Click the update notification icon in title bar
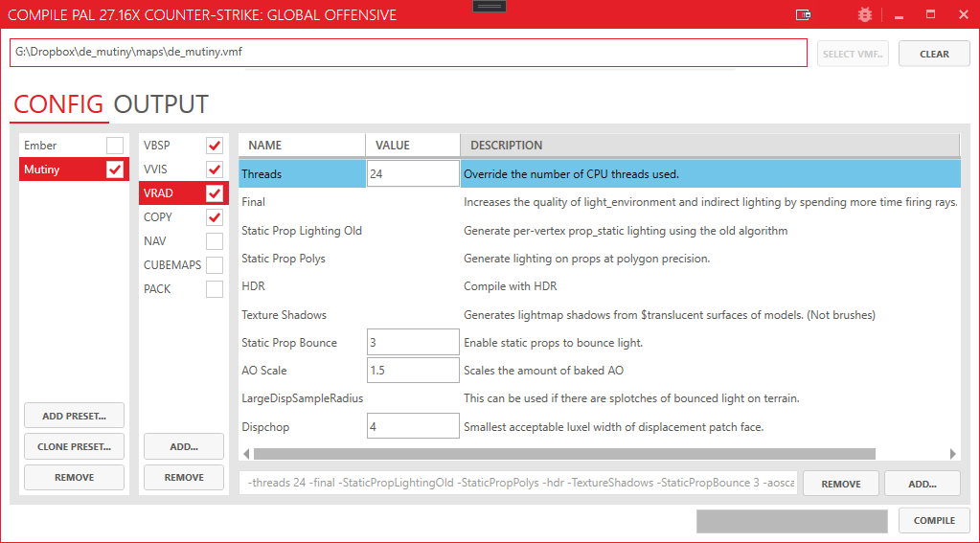Viewport: 980px width, 543px height. [x=803, y=14]
